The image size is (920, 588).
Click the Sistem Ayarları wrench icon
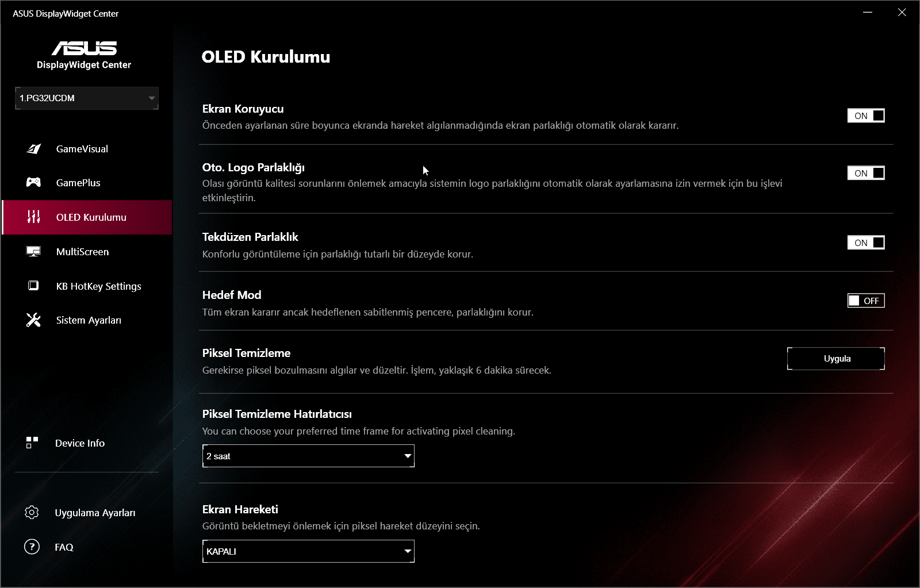coord(33,320)
